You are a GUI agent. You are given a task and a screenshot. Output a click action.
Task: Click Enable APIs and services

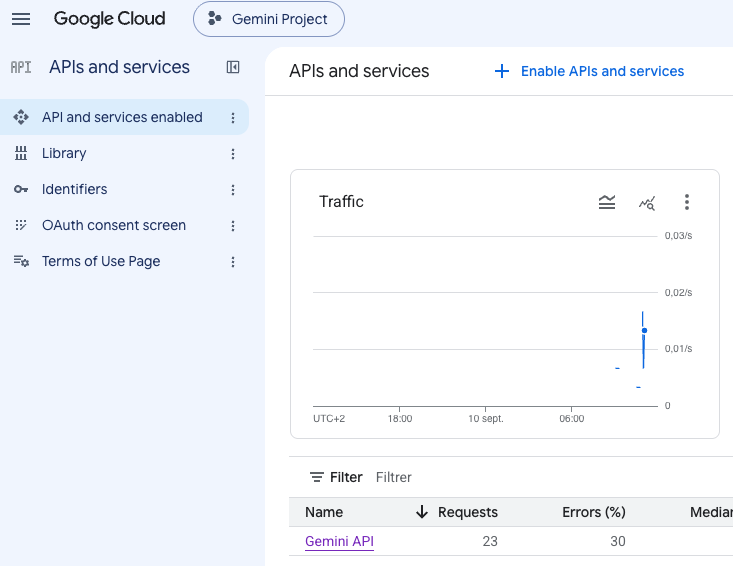tap(589, 71)
